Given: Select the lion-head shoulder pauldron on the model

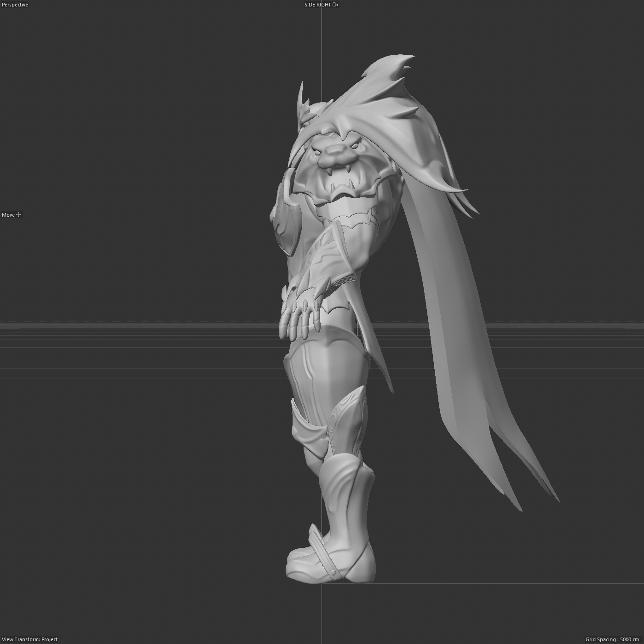Looking at the screenshot, I should pos(340,166).
